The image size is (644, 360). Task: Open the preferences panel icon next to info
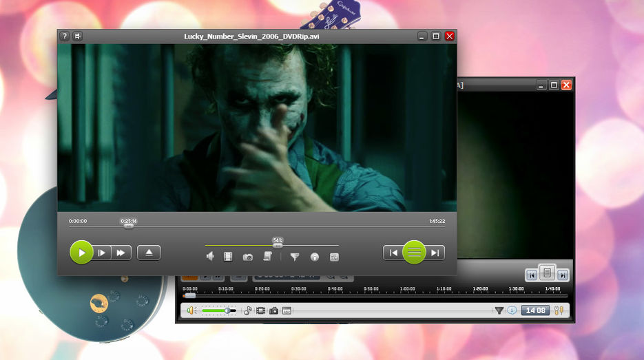tap(334, 257)
